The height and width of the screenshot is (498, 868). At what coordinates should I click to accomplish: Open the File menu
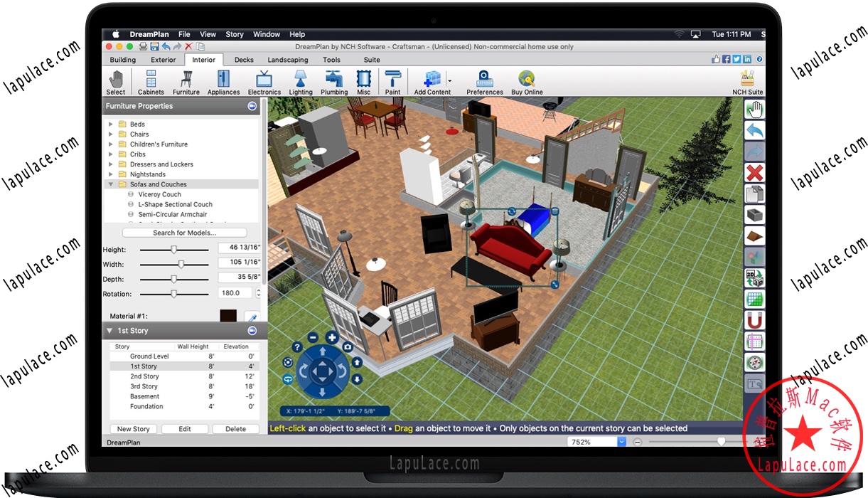pyautogui.click(x=184, y=34)
